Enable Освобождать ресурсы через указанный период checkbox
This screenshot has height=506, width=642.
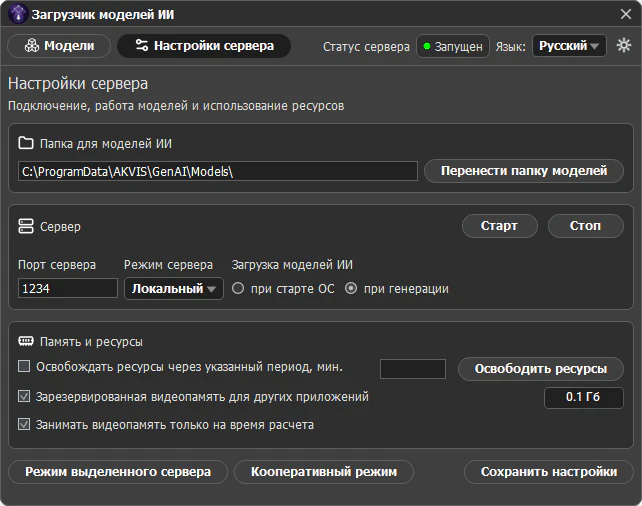pos(24,366)
